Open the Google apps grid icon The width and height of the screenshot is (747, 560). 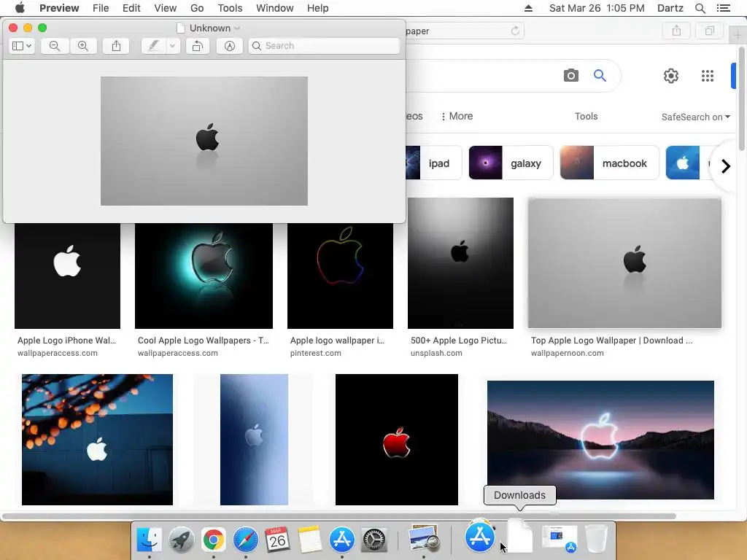[x=708, y=76]
